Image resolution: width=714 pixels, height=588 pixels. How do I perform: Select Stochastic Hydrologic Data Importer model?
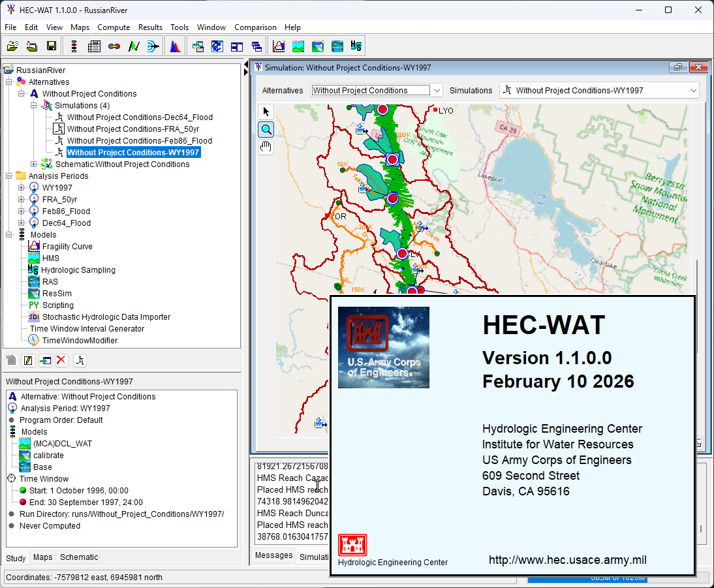(106, 317)
